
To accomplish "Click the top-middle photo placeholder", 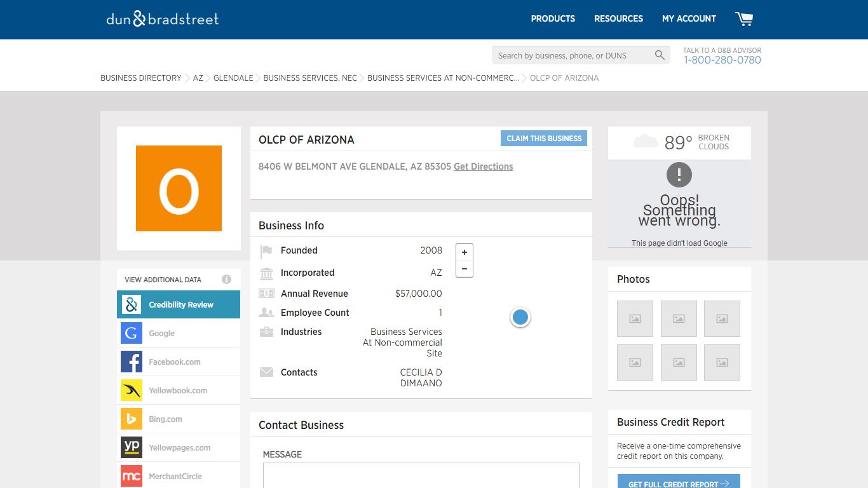I will [x=679, y=318].
